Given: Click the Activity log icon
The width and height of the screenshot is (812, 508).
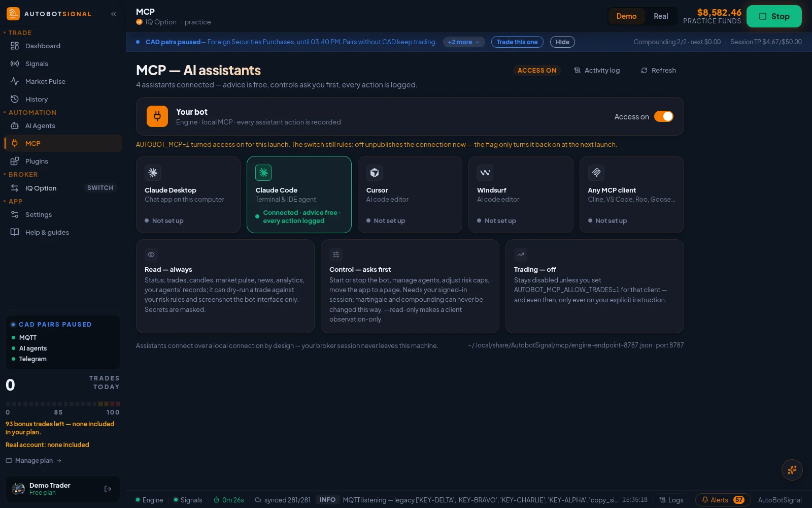Looking at the screenshot, I should 577,71.
